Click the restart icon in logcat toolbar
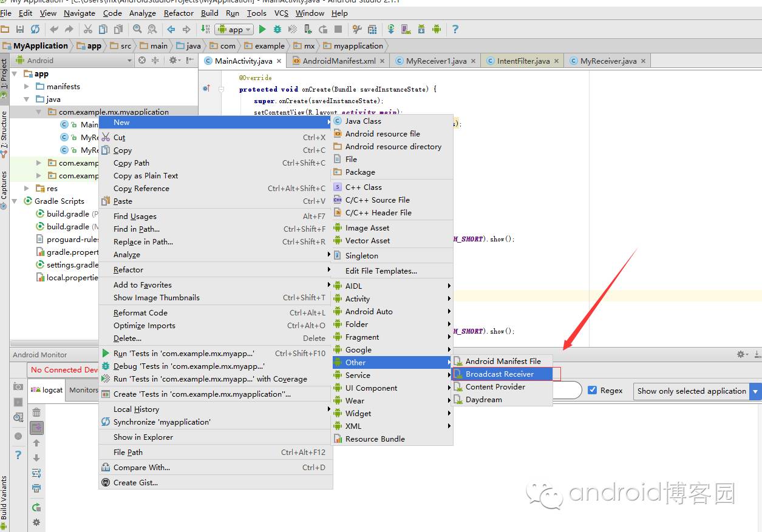This screenshot has width=762, height=532. pos(36,507)
